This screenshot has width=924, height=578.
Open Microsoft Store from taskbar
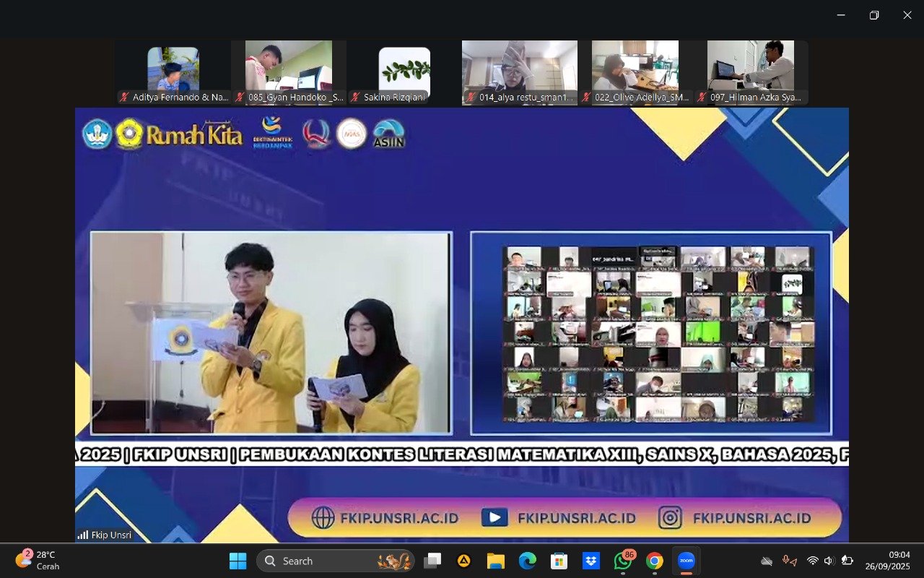[x=559, y=561]
